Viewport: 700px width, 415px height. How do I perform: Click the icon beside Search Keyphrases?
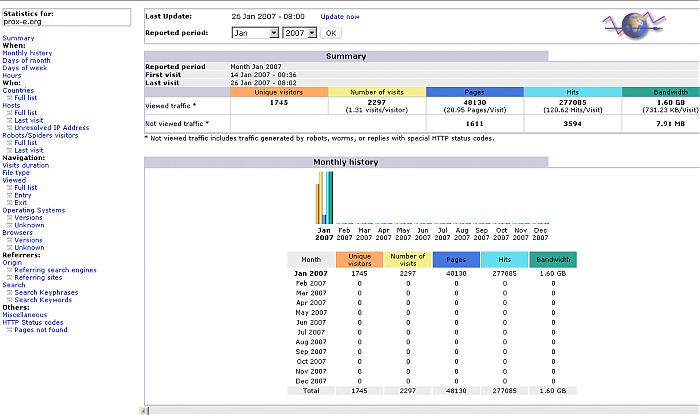10,292
